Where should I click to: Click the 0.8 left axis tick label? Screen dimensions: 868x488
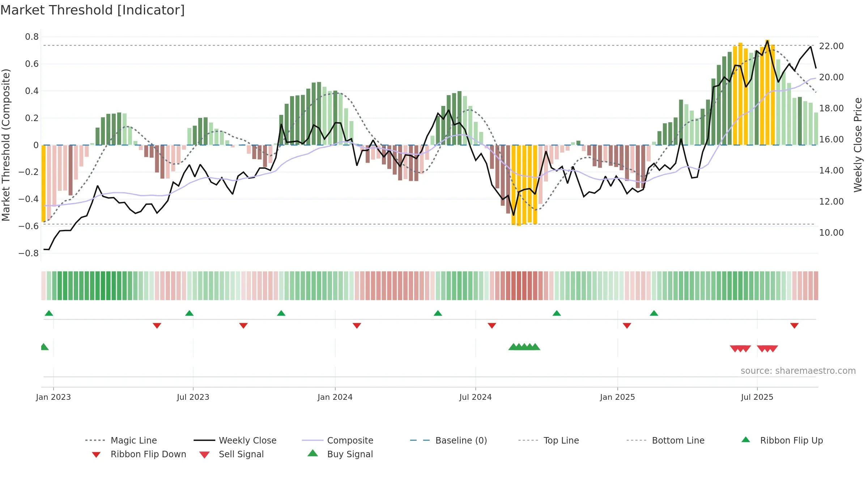[x=32, y=37]
